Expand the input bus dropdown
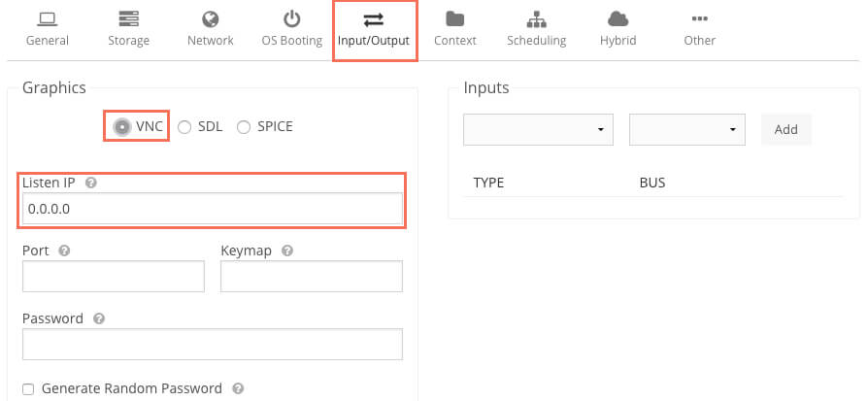 tap(686, 129)
